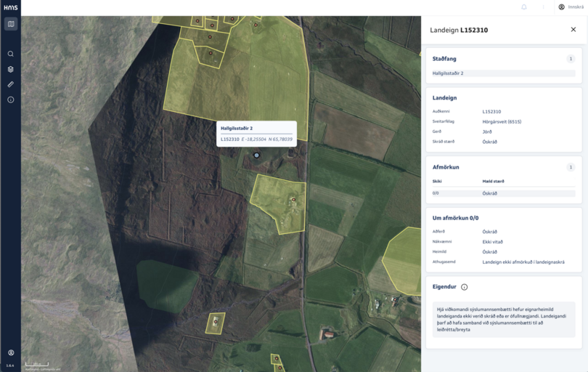The image size is (588, 372).
Task: Click the Mæld stærð column header
Action: 493,182
